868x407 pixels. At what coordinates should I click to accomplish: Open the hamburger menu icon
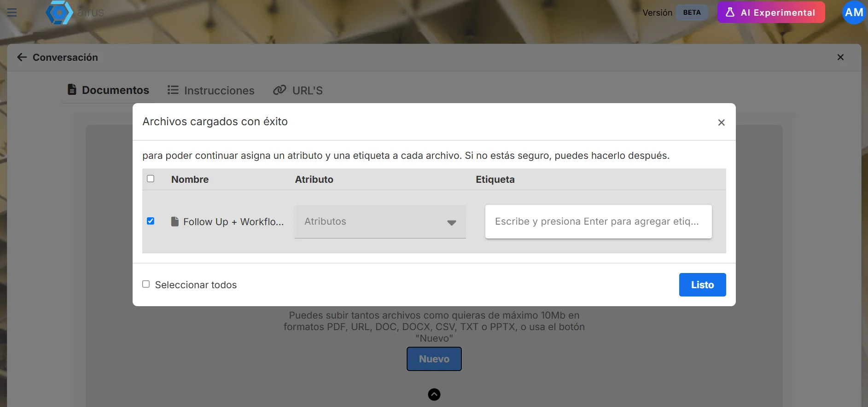coord(12,12)
